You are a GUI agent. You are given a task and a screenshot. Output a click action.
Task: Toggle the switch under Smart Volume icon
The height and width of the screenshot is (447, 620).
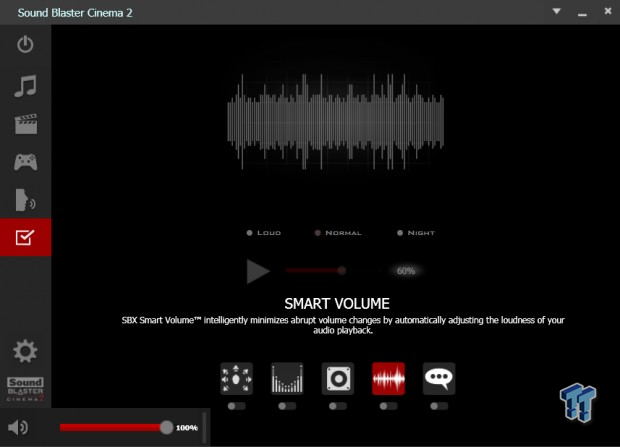[x=388, y=406]
